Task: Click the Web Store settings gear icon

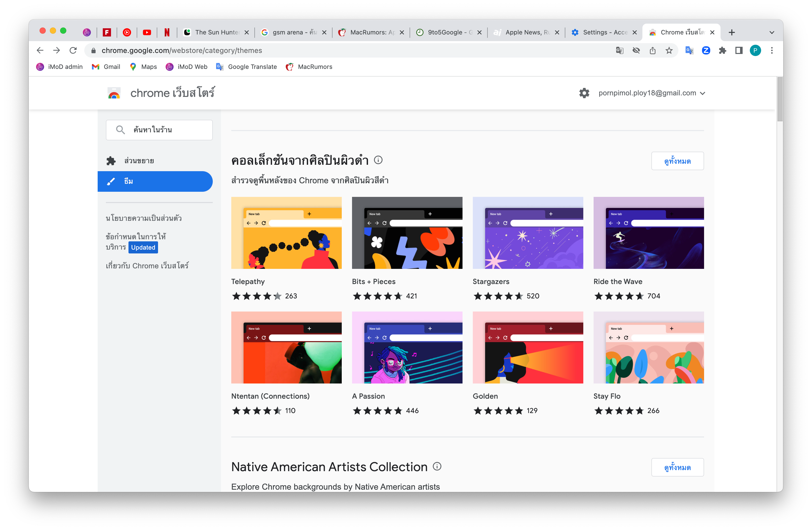Action: pos(584,93)
